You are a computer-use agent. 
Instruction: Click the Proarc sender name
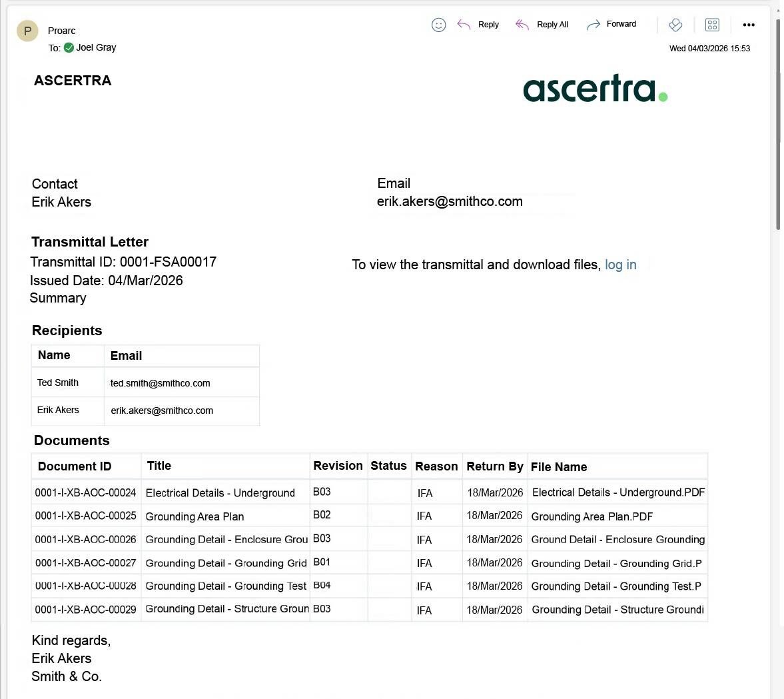[61, 31]
